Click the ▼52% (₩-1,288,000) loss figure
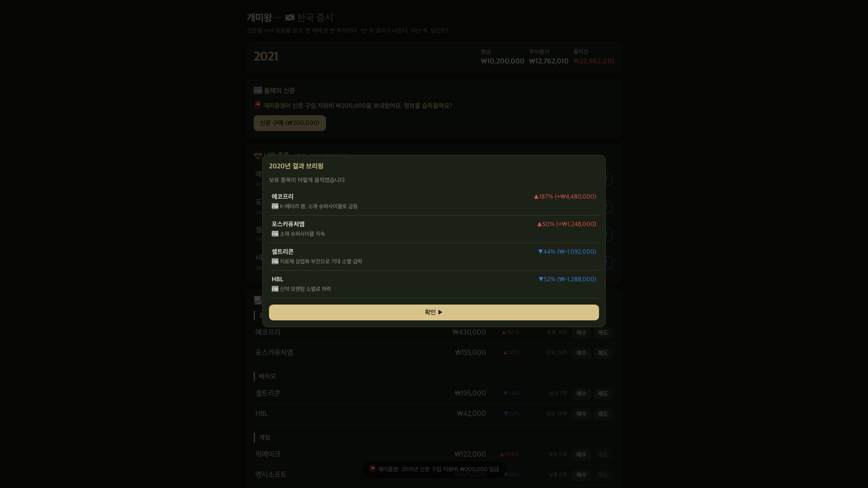The image size is (868, 488). click(x=567, y=279)
